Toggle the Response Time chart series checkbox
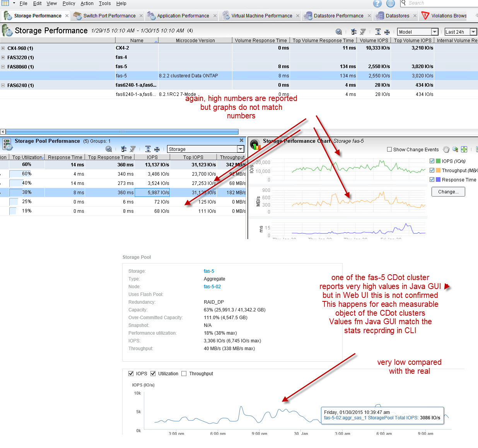The width and height of the screenshot is (478, 448). [x=432, y=180]
